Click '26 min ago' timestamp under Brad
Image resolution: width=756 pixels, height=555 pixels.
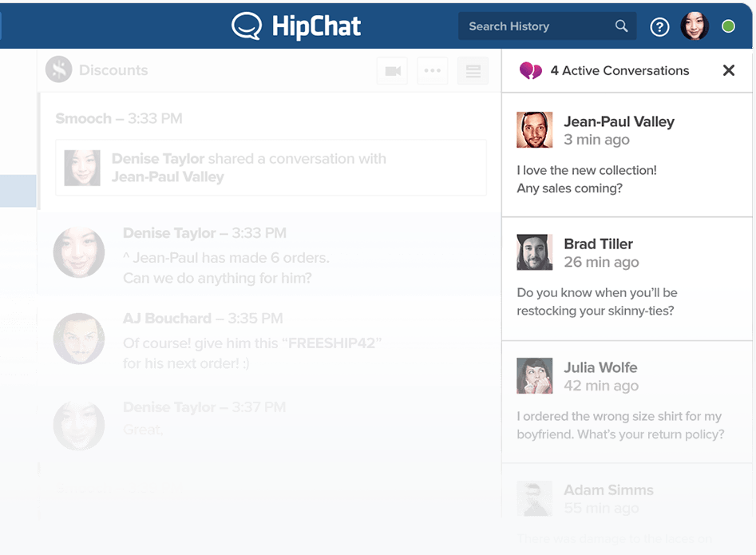coord(601,262)
